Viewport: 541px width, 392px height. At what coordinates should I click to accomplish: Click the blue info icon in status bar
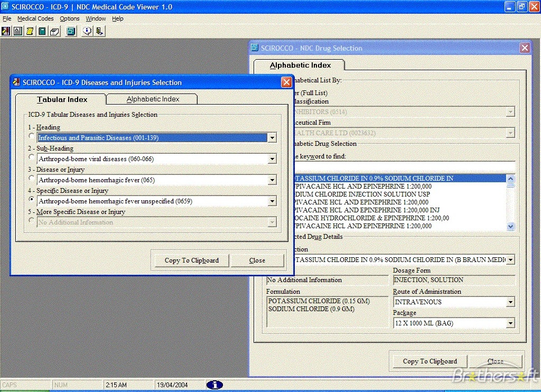tap(214, 385)
